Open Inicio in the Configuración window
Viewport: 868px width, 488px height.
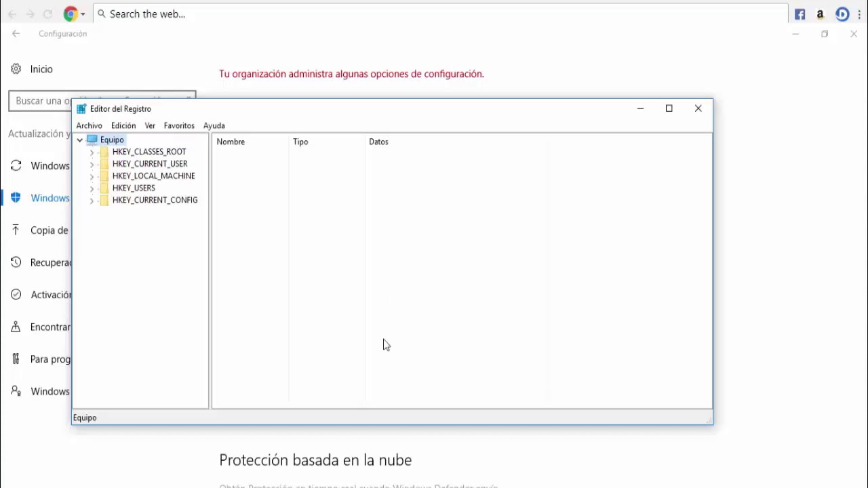(x=41, y=69)
